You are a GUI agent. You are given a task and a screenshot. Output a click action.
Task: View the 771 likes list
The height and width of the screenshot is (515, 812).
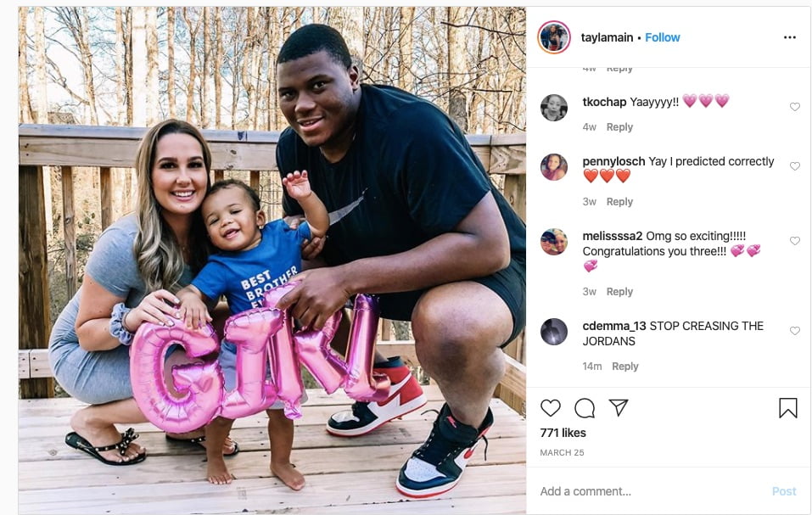pos(563,433)
